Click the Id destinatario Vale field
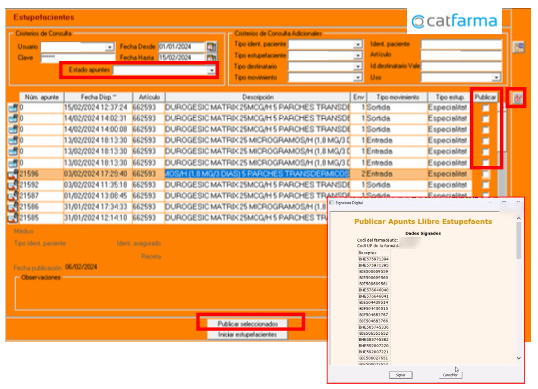 [x=461, y=66]
